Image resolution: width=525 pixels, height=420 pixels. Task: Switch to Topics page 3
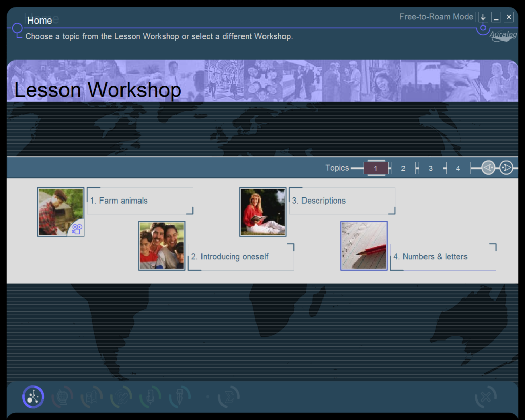(x=431, y=168)
